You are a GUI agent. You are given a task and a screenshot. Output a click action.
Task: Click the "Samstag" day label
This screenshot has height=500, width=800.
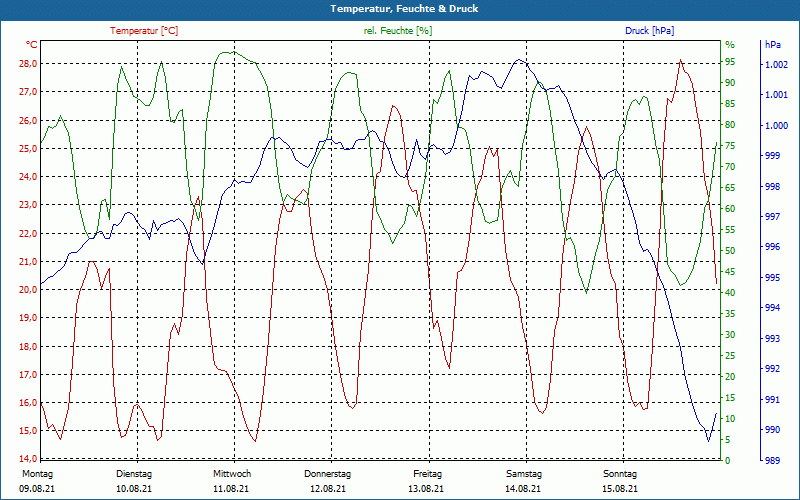point(524,474)
